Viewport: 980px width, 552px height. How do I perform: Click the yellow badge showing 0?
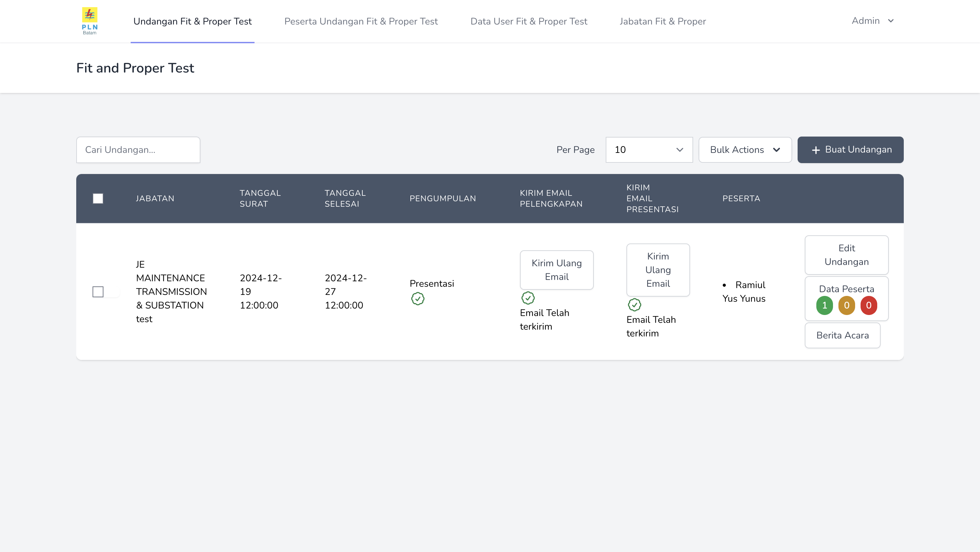(847, 305)
